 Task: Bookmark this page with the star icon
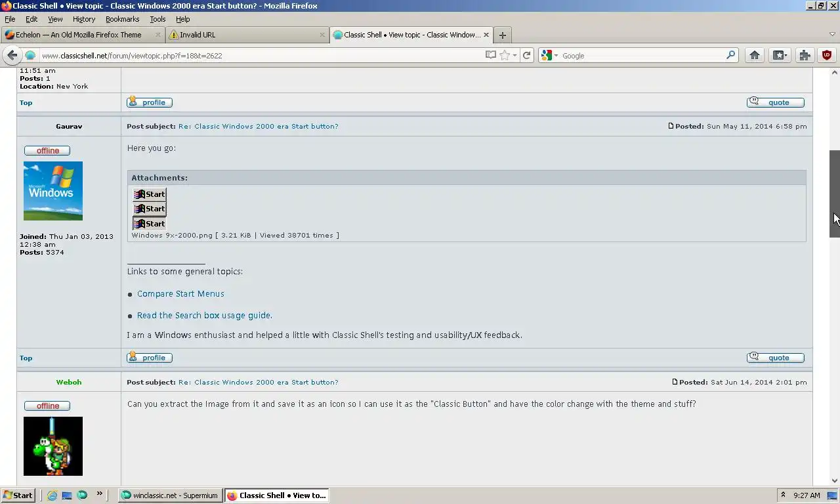505,55
